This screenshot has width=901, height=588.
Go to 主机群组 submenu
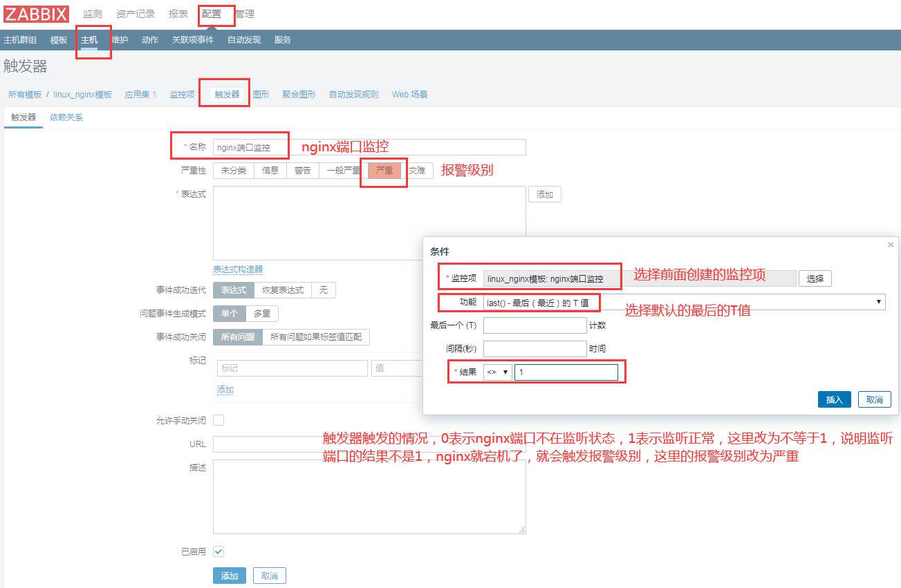pos(20,40)
